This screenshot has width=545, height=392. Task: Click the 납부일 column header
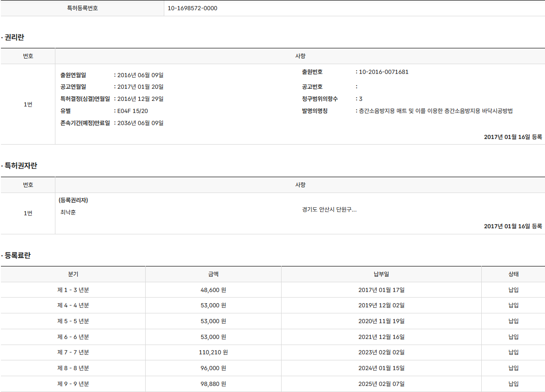click(381, 274)
